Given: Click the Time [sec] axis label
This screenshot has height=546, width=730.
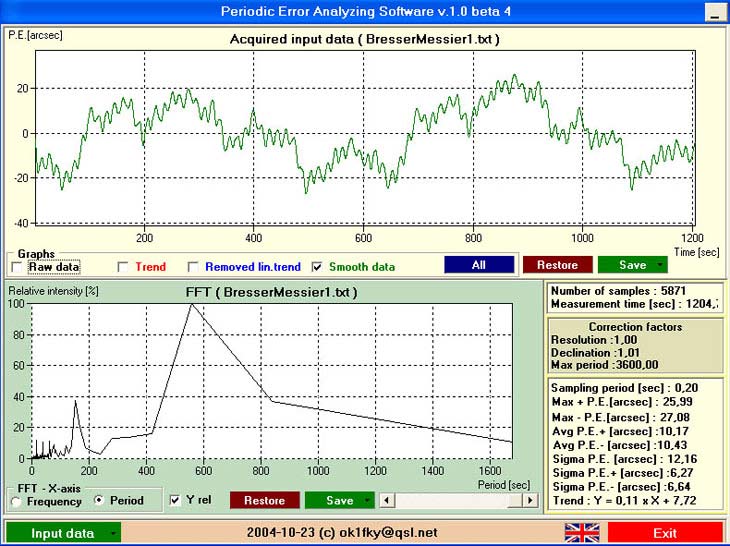Looking at the screenshot, I should tap(696, 252).
